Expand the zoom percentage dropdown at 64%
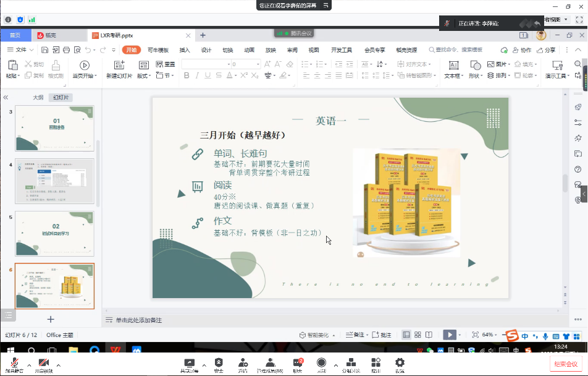 [x=497, y=335]
